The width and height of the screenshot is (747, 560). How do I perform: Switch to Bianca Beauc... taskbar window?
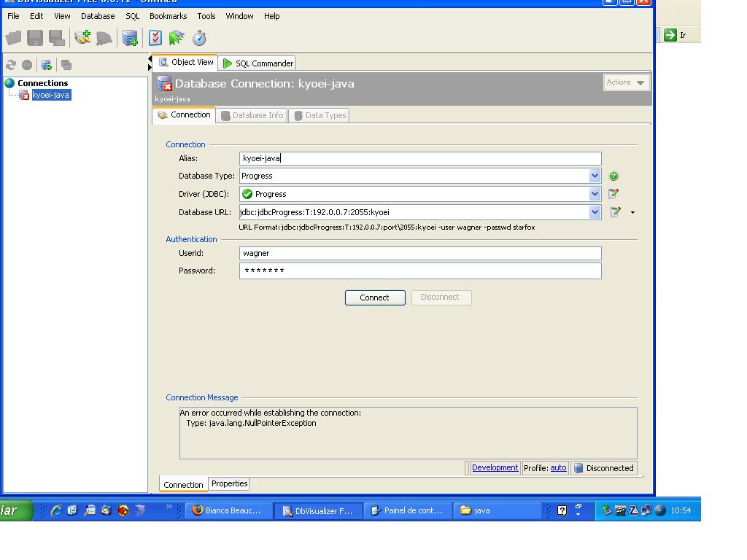(228, 510)
